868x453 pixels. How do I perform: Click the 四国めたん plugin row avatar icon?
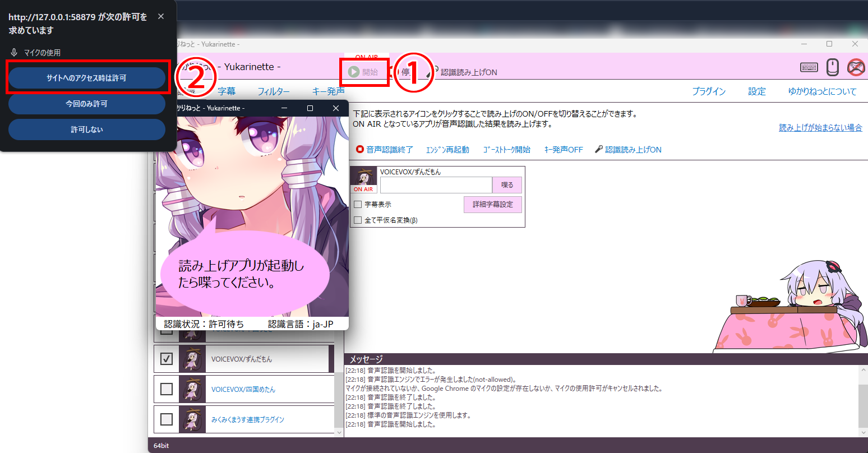(192, 389)
